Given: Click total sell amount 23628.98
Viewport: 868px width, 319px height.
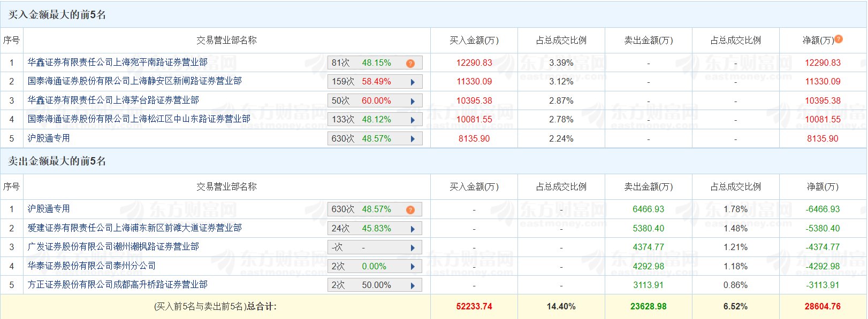Looking at the screenshot, I should 649,307.
